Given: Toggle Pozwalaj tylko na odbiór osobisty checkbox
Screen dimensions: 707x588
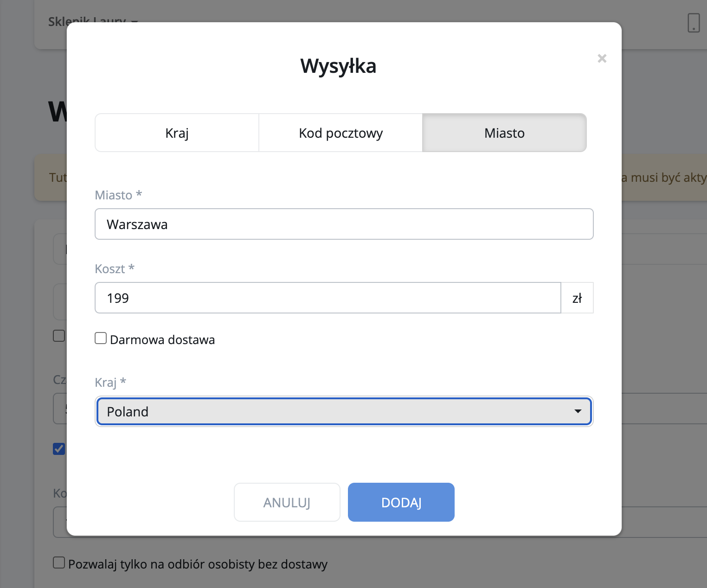Looking at the screenshot, I should pyautogui.click(x=59, y=563).
